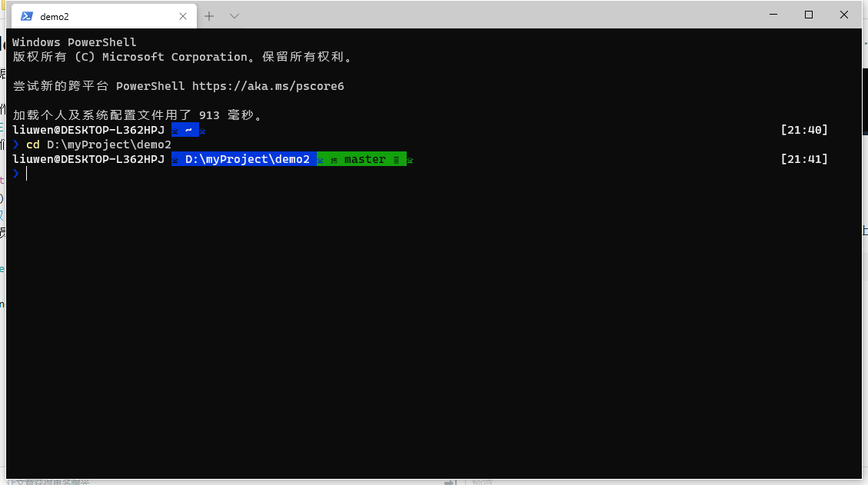
Task: Click the PowerShell icon on demo2 tab
Action: click(27, 16)
